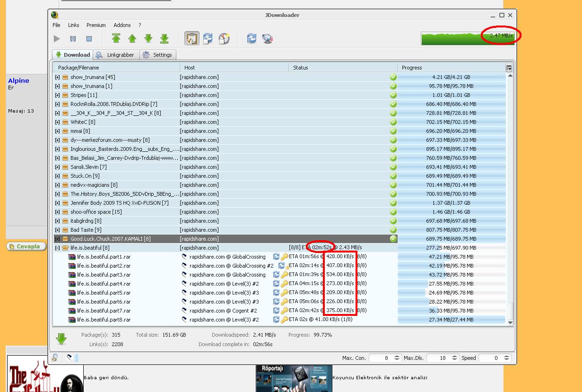Click the progress bar of life.is.beatiful package
582x392 pixels.
click(x=452, y=248)
